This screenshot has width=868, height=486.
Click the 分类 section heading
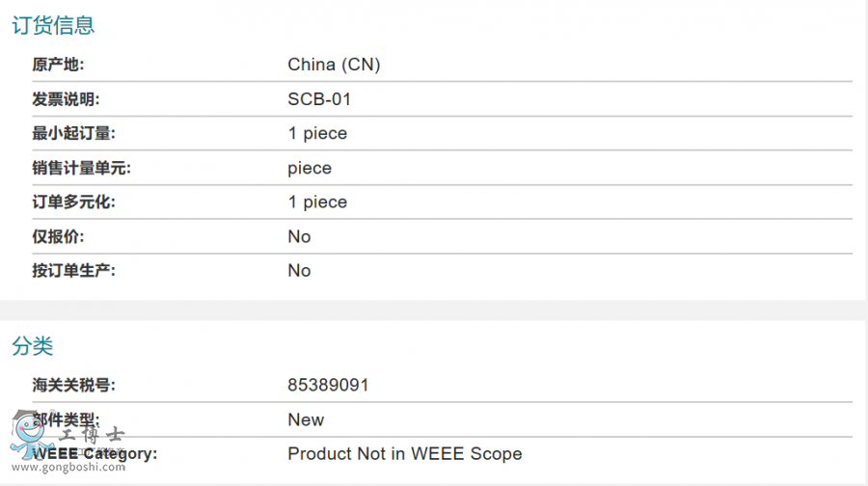(x=33, y=347)
